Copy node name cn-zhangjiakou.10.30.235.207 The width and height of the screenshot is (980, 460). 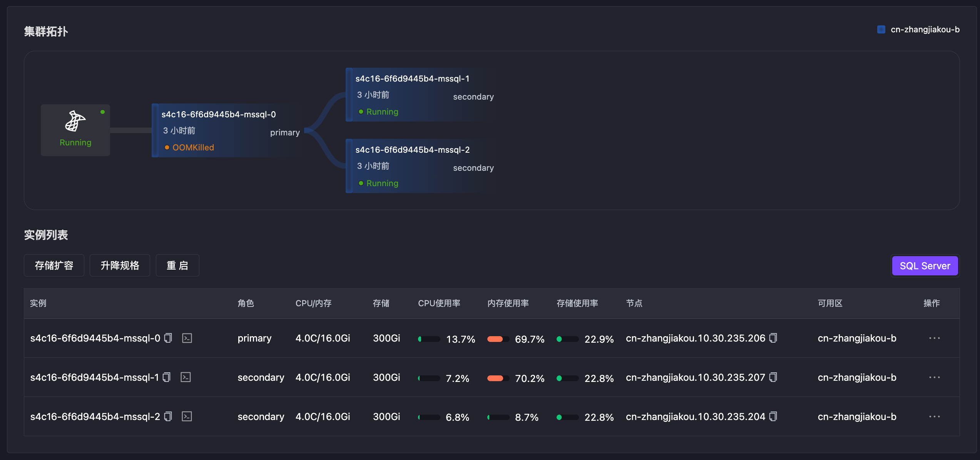(x=773, y=377)
